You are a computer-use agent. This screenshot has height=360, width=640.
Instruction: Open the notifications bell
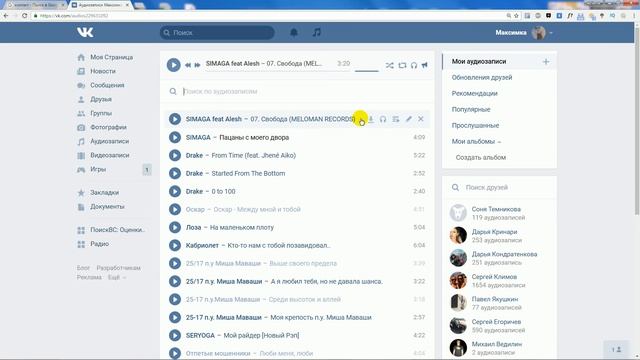(x=294, y=32)
